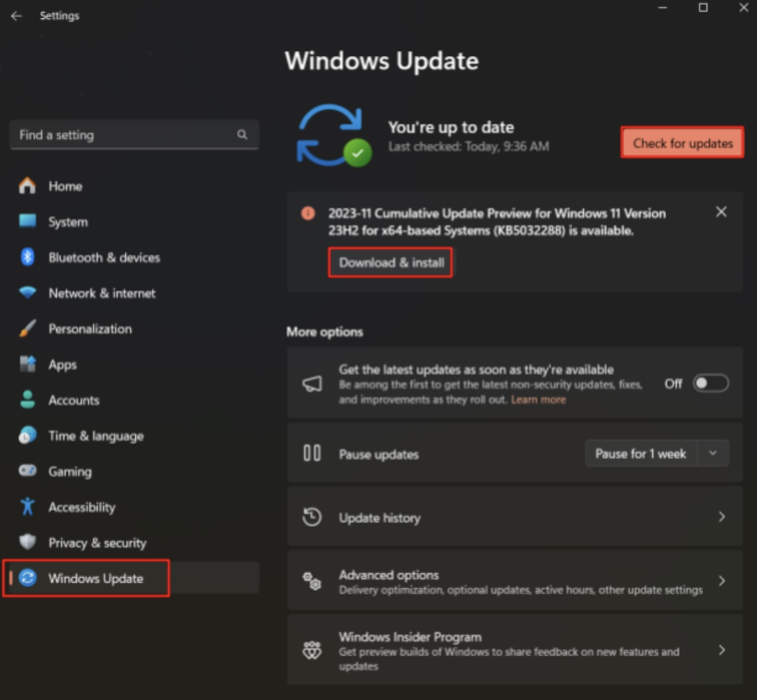
Task: Click the Check for updates button
Action: [682, 143]
